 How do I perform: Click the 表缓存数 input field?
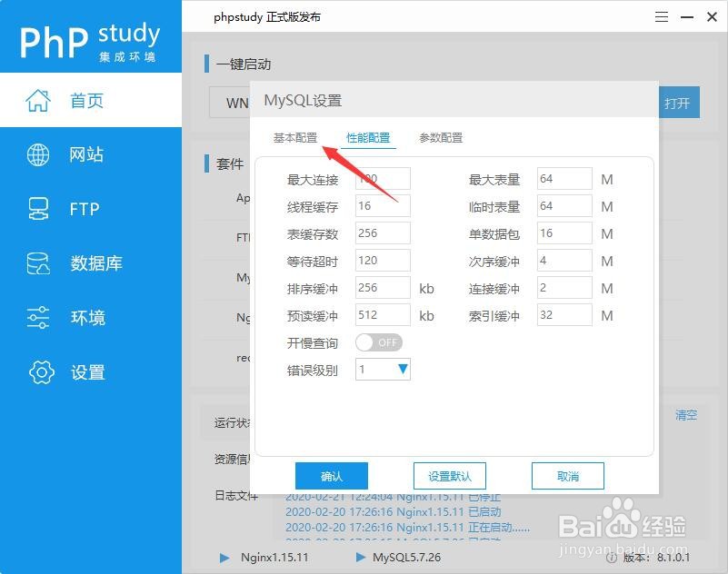(x=383, y=233)
